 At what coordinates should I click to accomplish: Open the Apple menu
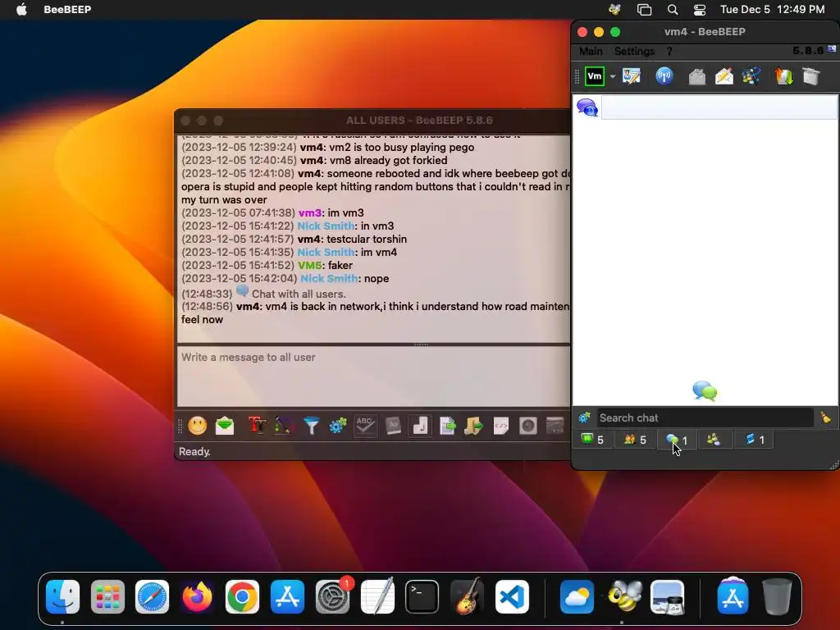pyautogui.click(x=21, y=10)
